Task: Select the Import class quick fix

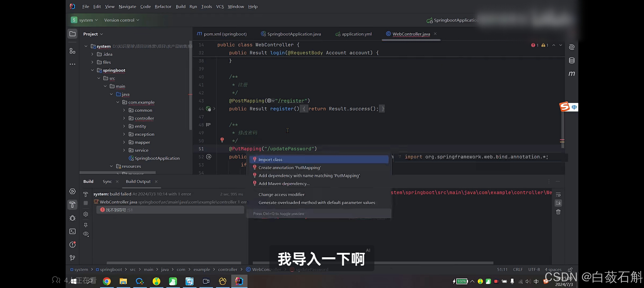Action: [x=270, y=159]
